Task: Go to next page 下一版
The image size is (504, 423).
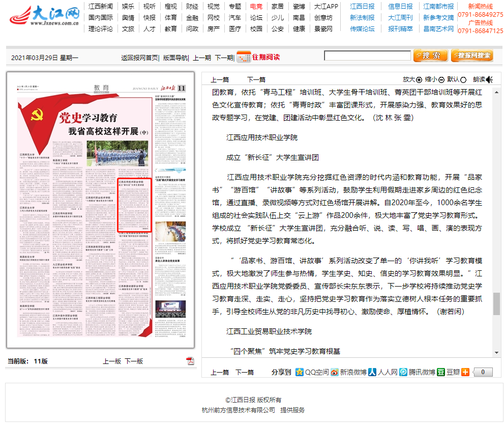Action: [x=134, y=361]
